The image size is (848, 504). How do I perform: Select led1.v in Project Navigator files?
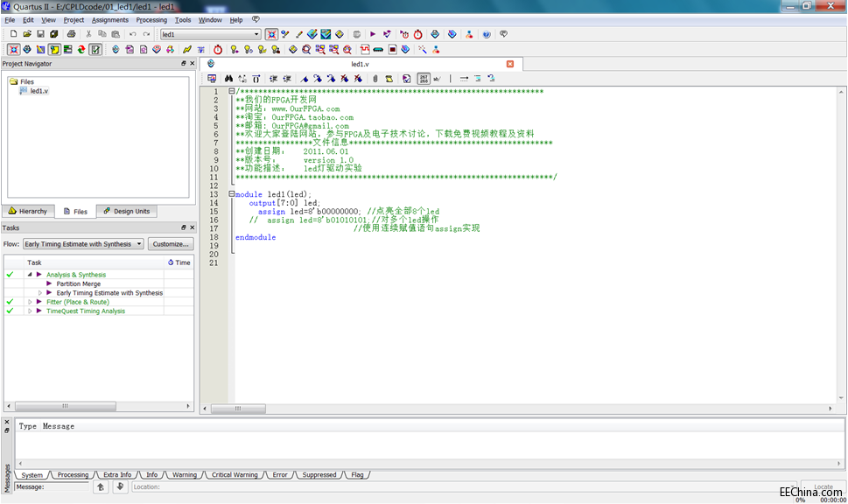38,91
